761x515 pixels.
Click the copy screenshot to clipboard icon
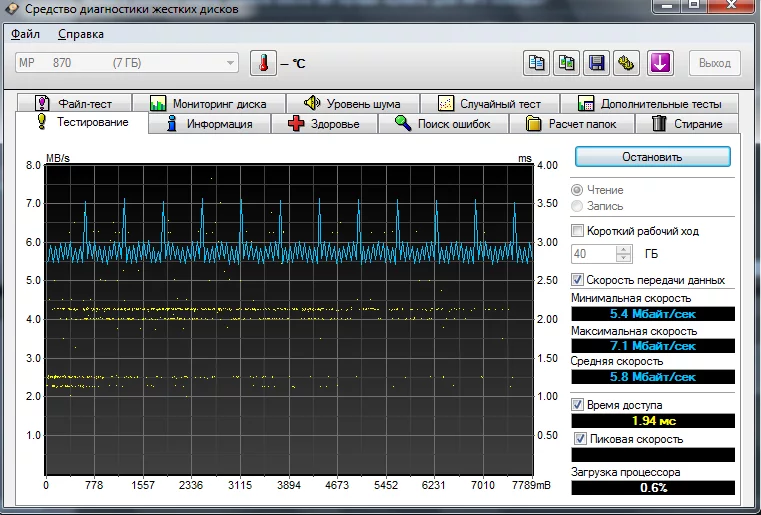tap(567, 63)
